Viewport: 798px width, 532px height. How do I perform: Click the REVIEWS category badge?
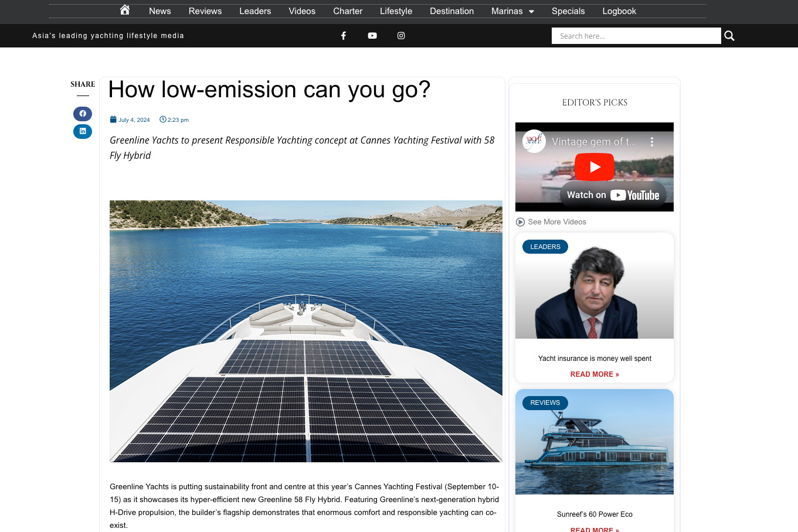tap(545, 403)
